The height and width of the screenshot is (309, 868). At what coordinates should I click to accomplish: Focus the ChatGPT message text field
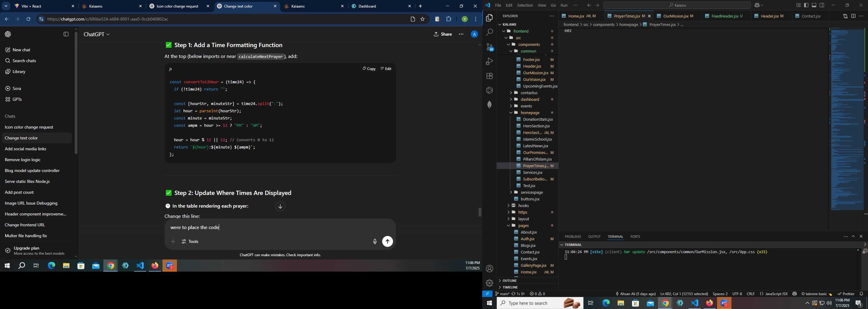pos(280,228)
